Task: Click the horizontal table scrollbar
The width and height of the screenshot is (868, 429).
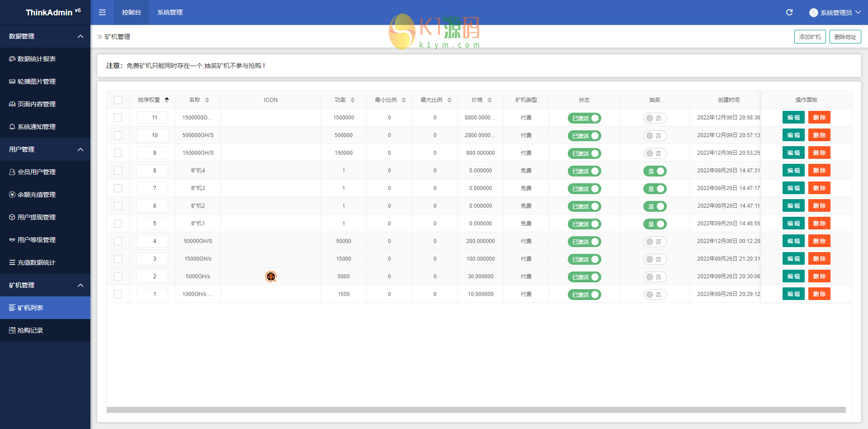Action: click(x=476, y=410)
